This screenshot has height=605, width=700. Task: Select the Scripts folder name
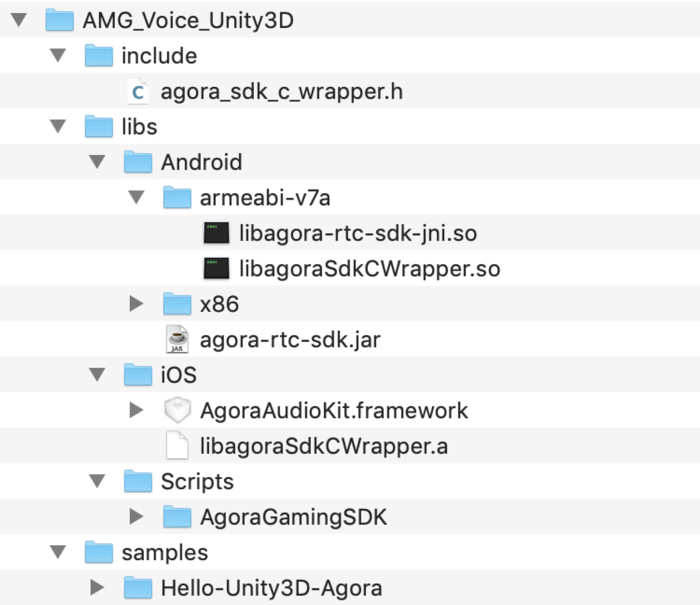tap(197, 481)
